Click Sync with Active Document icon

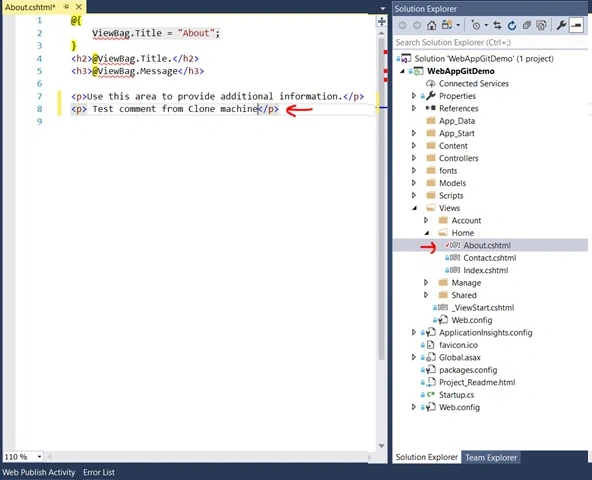[497, 25]
